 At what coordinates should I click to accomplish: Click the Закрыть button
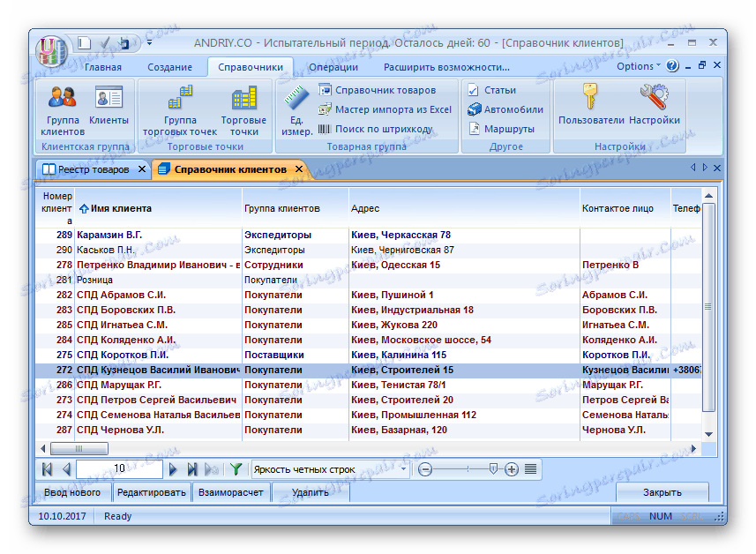[x=662, y=492]
